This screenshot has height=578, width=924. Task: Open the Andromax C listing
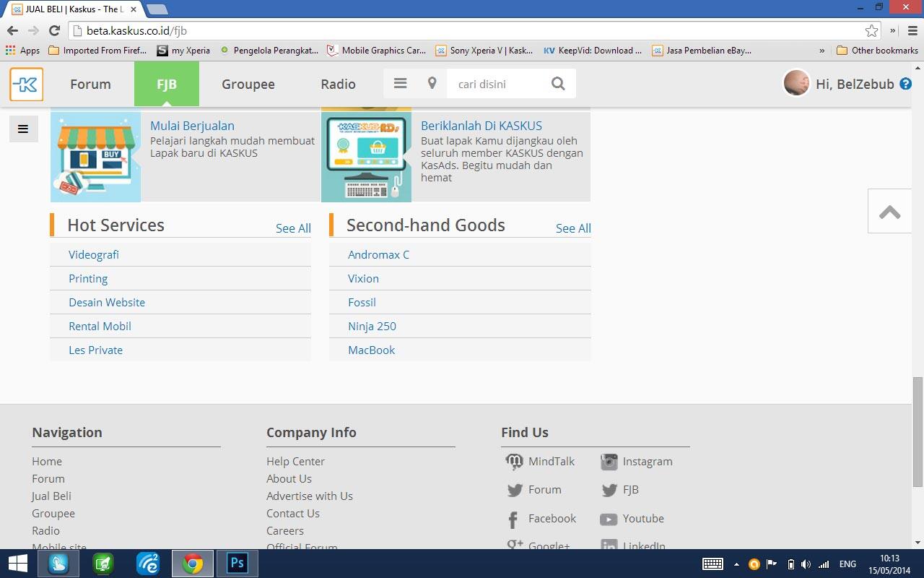pyautogui.click(x=378, y=254)
